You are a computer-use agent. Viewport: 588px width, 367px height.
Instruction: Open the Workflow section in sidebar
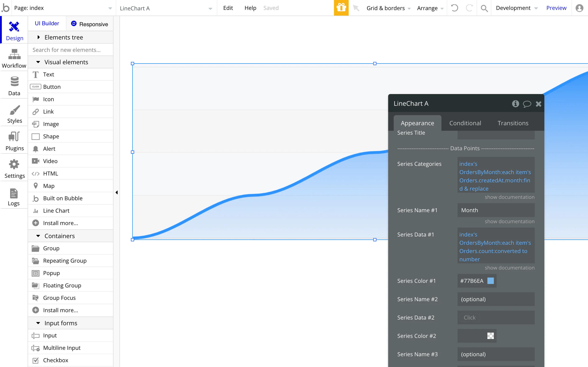14,58
